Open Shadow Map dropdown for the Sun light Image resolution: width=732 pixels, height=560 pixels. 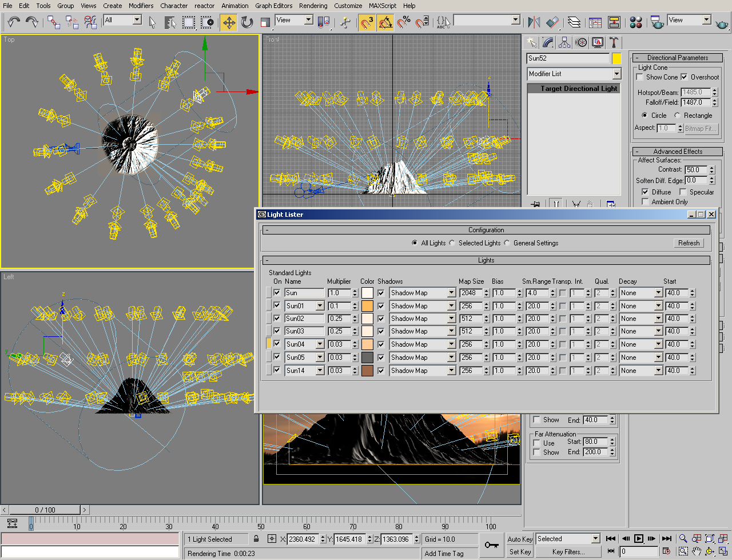tap(423, 293)
